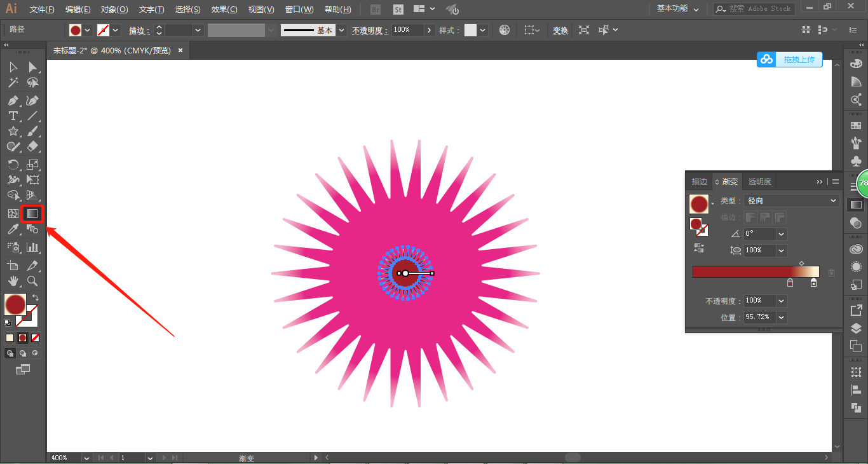Screen dimensions: 868x464
Task: Select the Gradient tool in the toolbox
Action: click(x=32, y=214)
